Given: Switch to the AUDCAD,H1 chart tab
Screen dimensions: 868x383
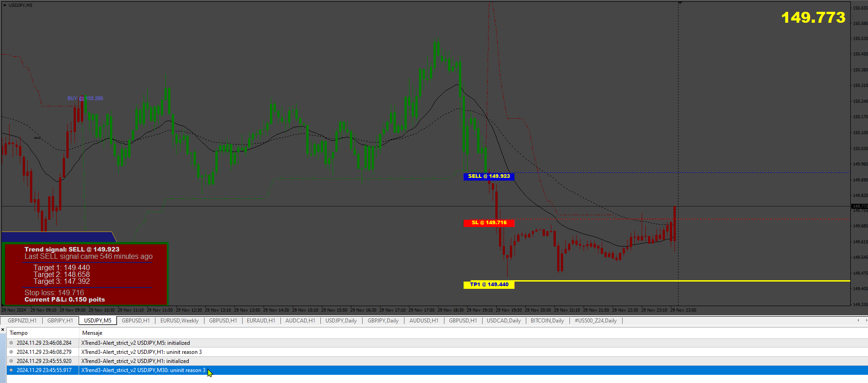Looking at the screenshot, I should tap(300, 321).
